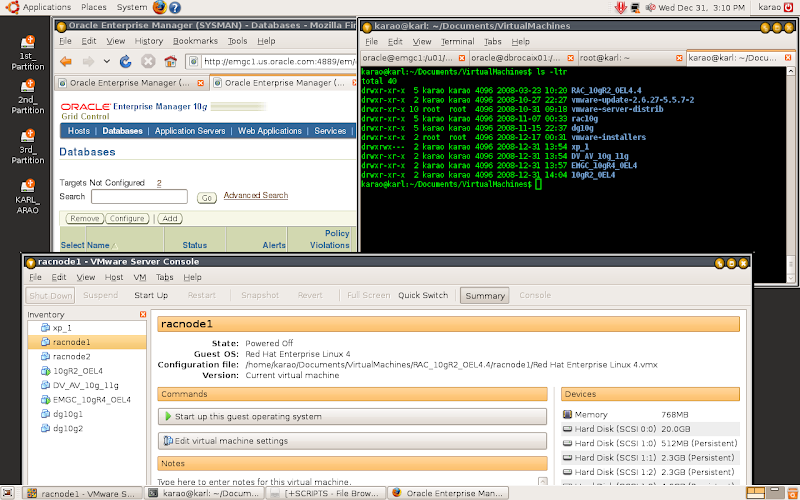800x500 pixels.
Task: Start up this guest operating system
Action: click(352, 417)
